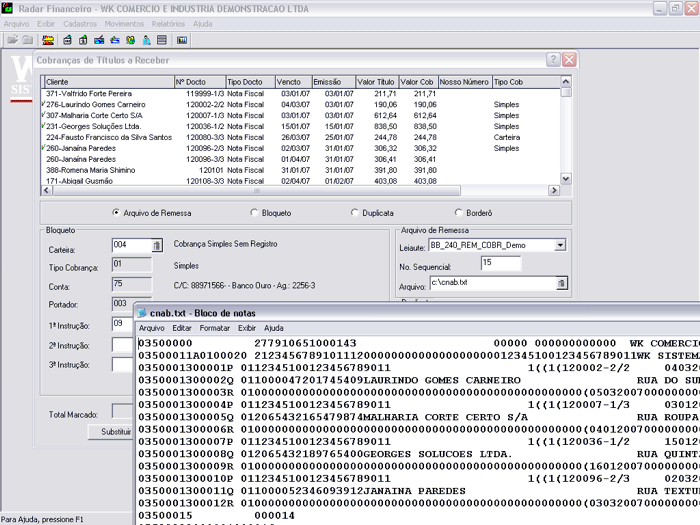
Task: Click the No. Sequencial input field
Action: [500, 264]
